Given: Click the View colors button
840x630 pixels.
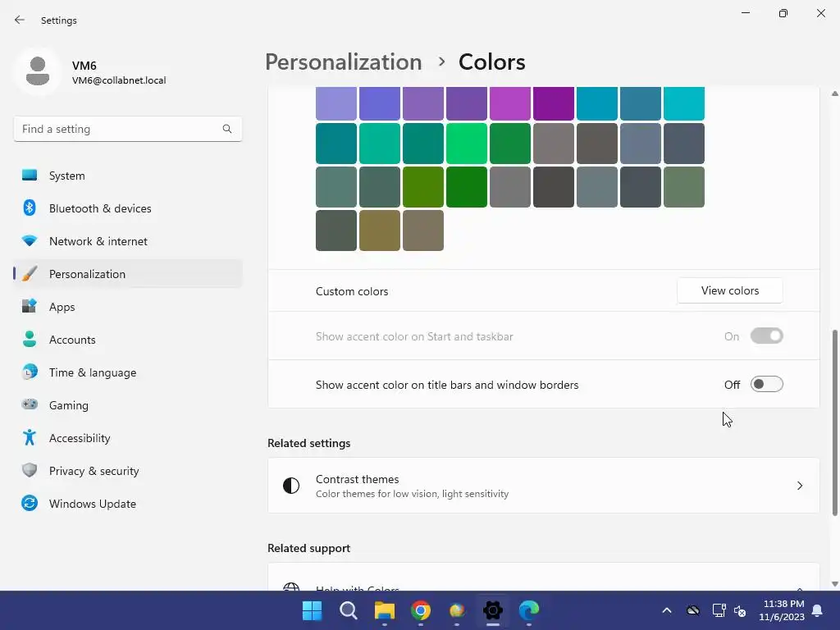Looking at the screenshot, I should pos(729,290).
